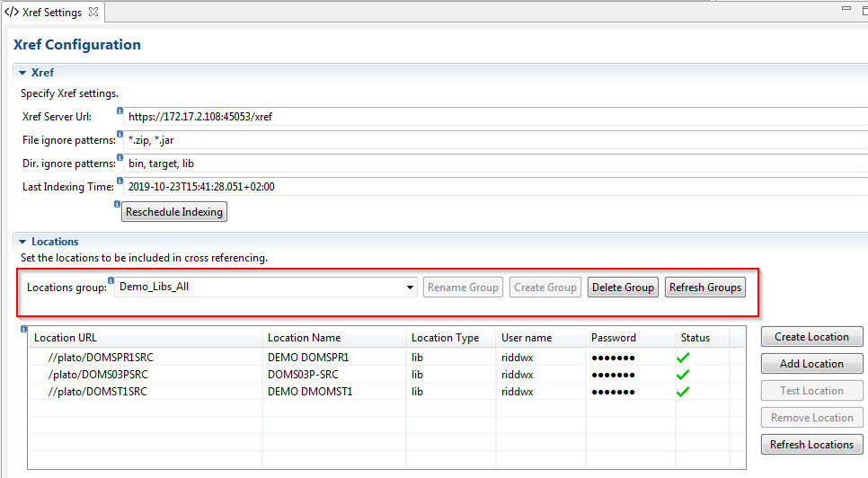Click info icon beside File ignore patterns
Screen dimensions: 868x478
click(120, 134)
